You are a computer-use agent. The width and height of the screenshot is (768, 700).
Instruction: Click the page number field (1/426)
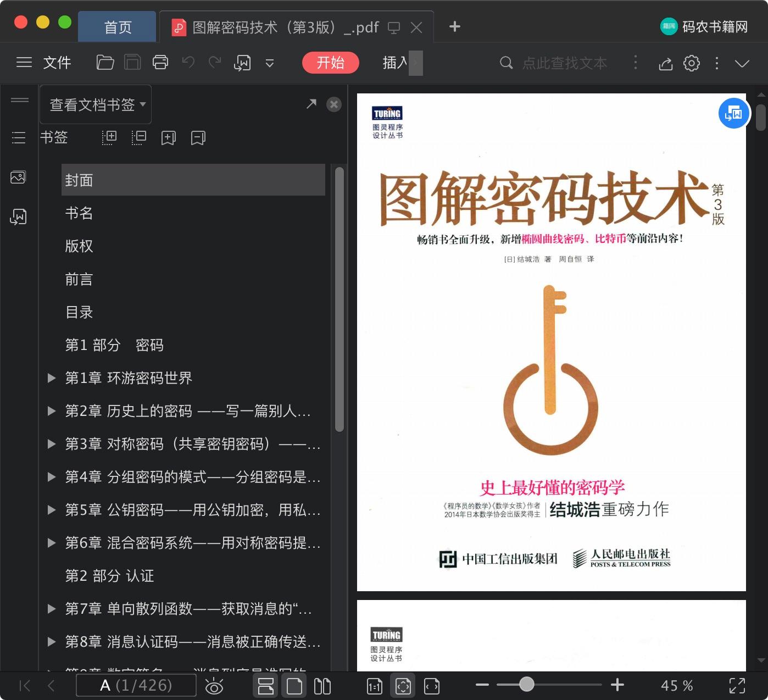(x=136, y=685)
